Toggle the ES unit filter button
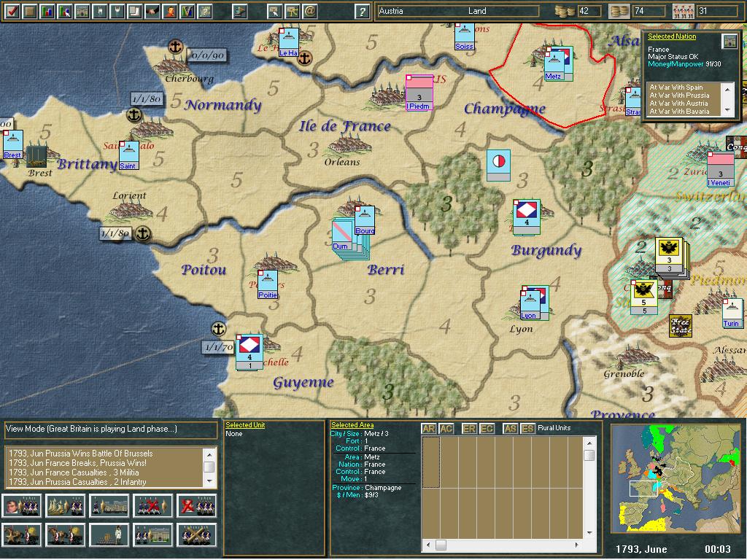This screenshot has height=560, width=747. click(527, 429)
